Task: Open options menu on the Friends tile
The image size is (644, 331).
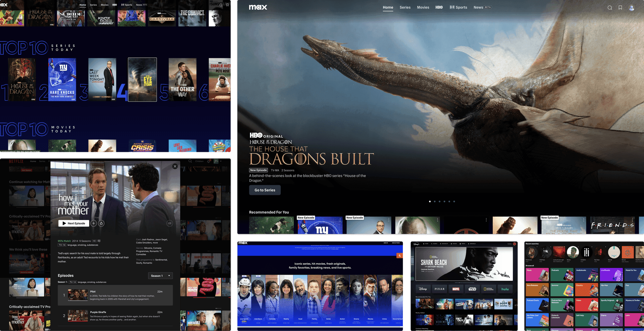Action: (633, 220)
